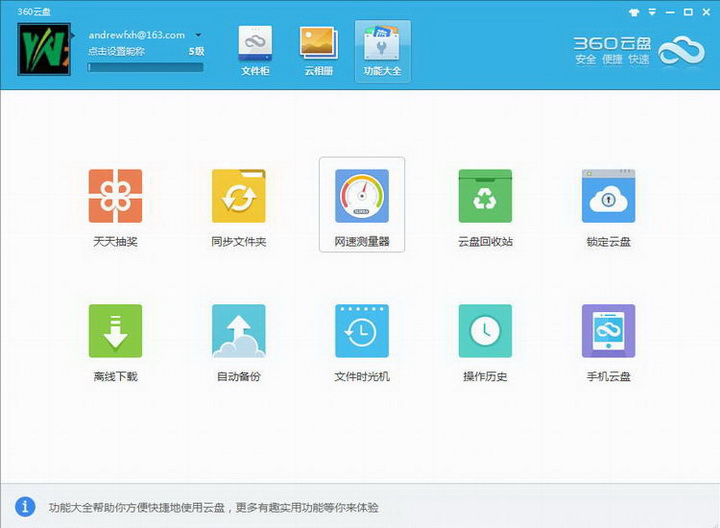Viewport: 720px width, 528px height.
Task: Switch to the 文件柜 file cabinet tab
Action: coord(256,51)
